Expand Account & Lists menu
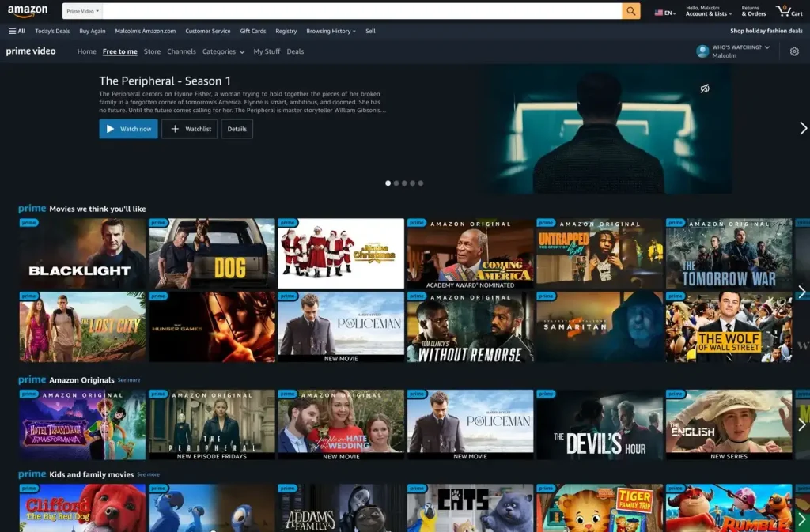 tap(708, 11)
